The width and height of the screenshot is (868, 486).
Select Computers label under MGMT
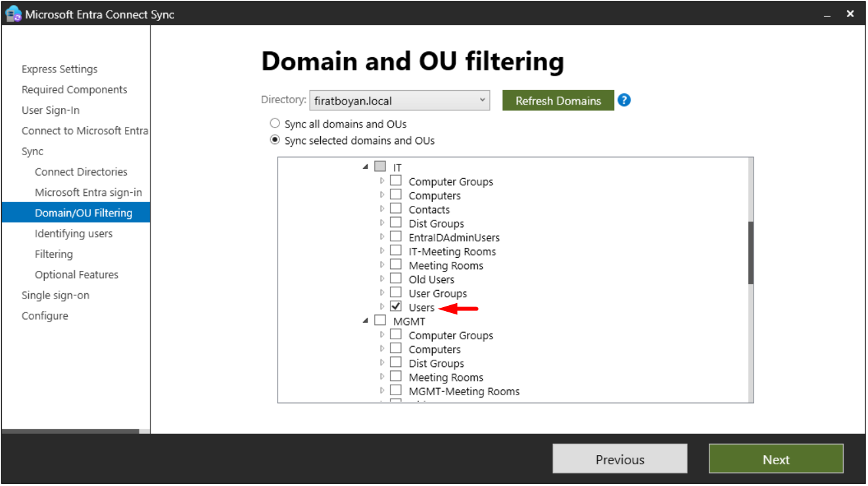pyautogui.click(x=435, y=349)
